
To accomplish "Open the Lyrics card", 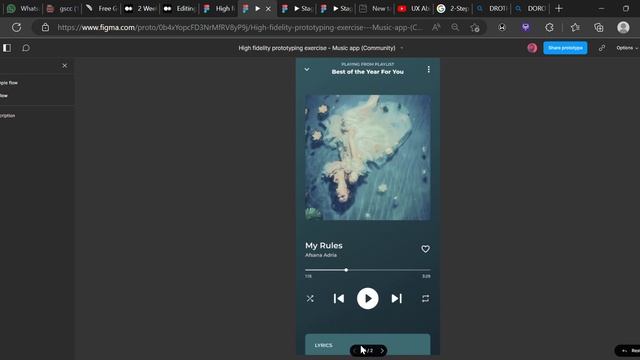I will coord(367,344).
